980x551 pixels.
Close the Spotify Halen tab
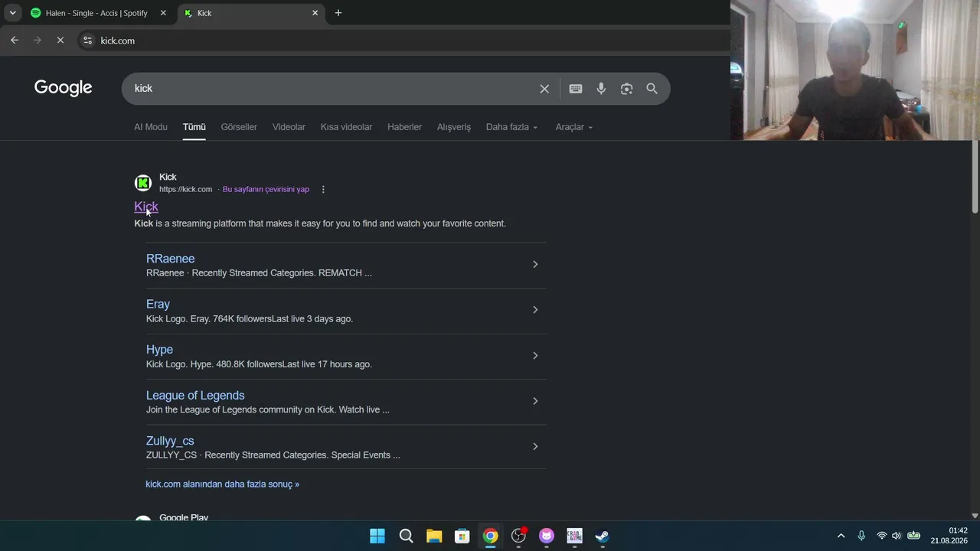(163, 13)
